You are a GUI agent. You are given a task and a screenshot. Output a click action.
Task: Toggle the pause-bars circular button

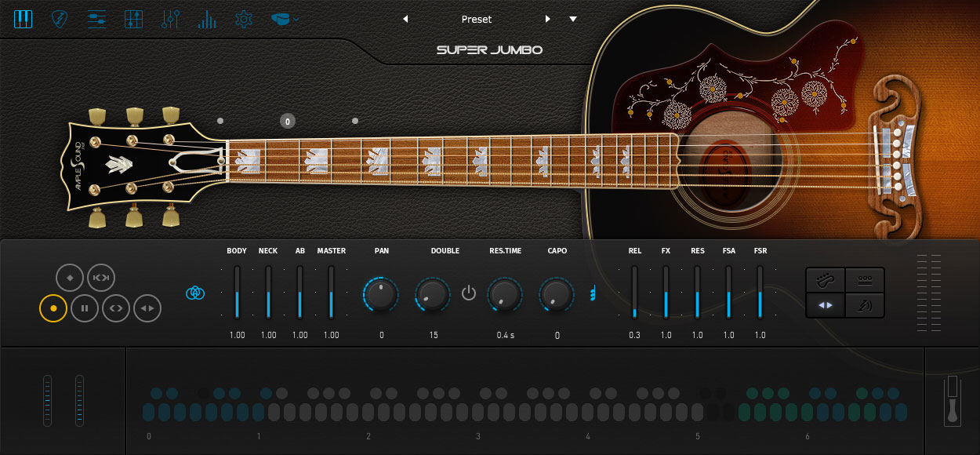click(x=85, y=308)
